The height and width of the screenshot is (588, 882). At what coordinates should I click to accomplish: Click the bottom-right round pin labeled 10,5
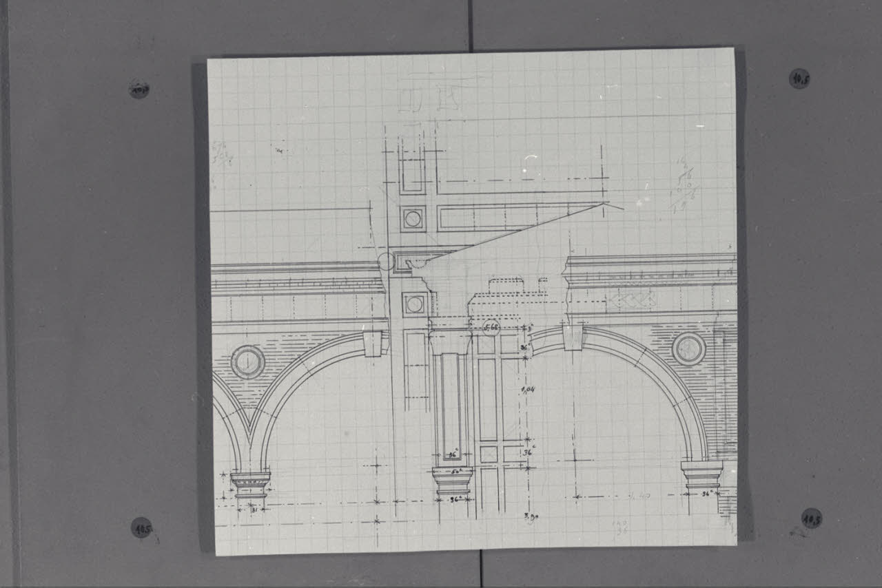pos(811,518)
